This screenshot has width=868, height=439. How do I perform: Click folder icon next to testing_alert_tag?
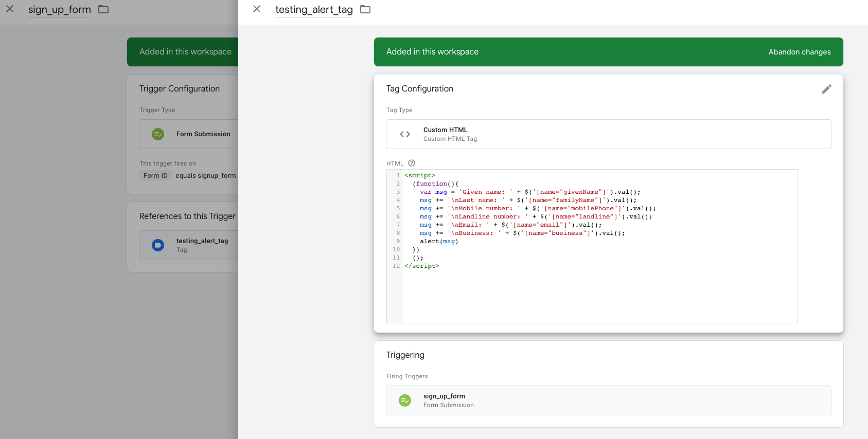[365, 9]
